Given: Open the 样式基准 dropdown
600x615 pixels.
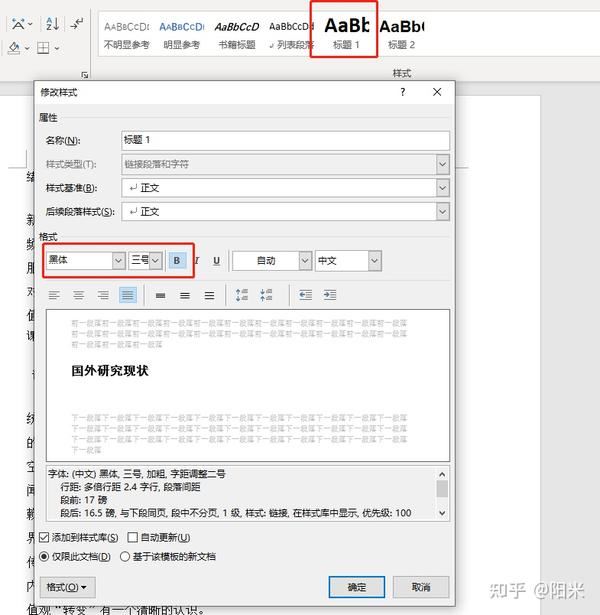Looking at the screenshot, I should coord(442,188).
